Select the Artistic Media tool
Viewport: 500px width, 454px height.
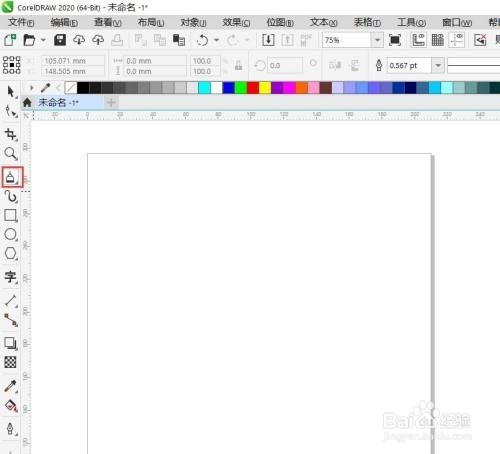(x=11, y=197)
